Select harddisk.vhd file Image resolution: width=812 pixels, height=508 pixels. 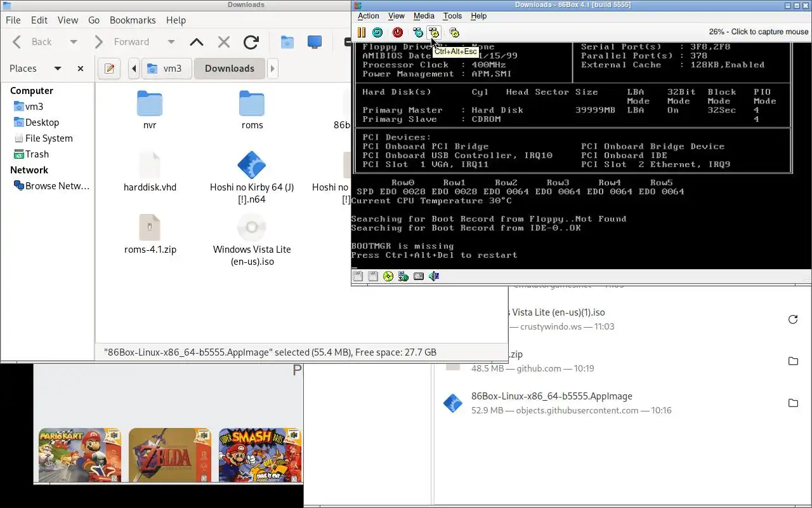(150, 171)
